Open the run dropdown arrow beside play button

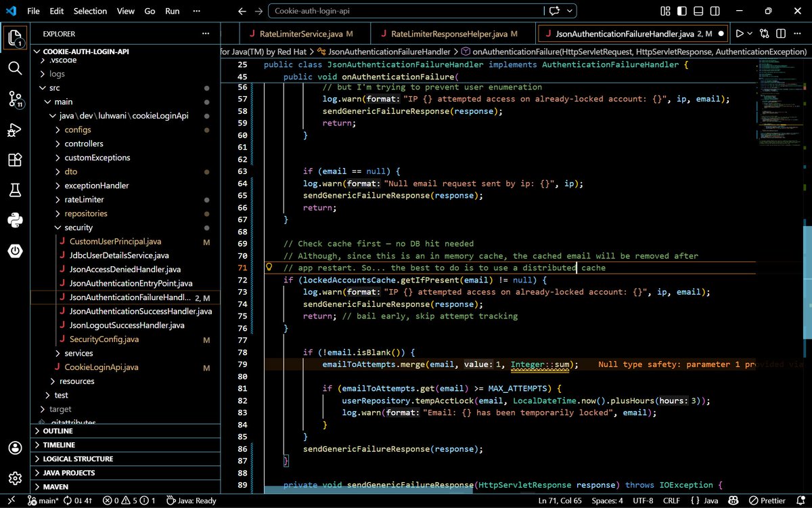point(750,33)
